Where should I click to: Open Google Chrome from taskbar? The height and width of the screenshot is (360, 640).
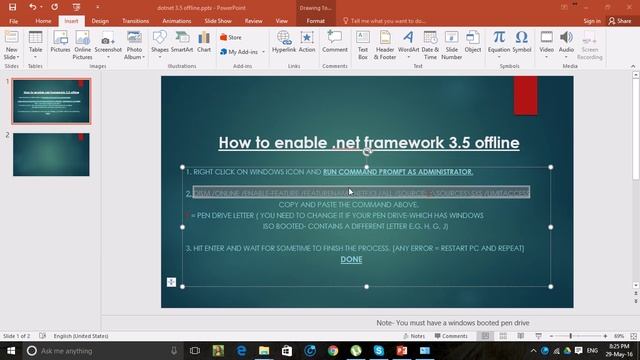click(x=333, y=351)
